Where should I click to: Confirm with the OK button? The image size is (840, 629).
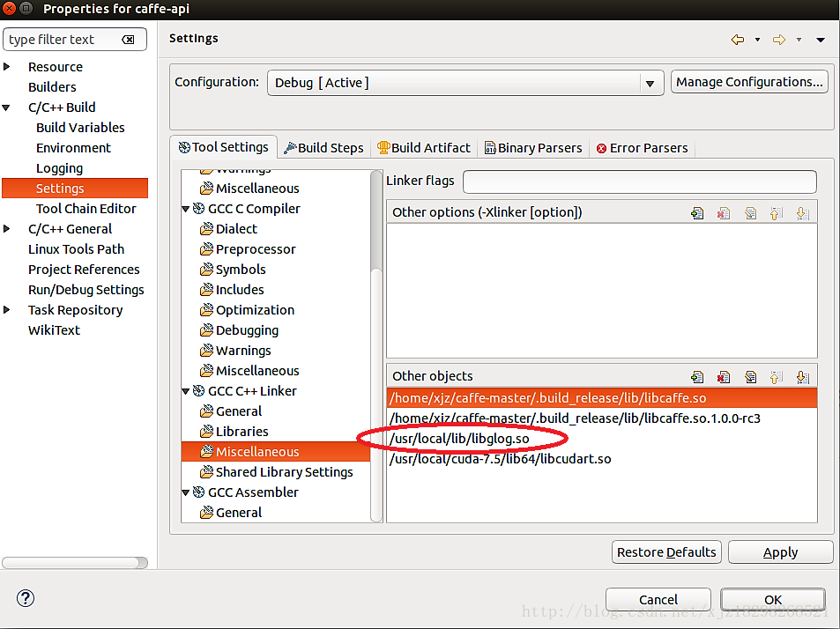point(773,600)
